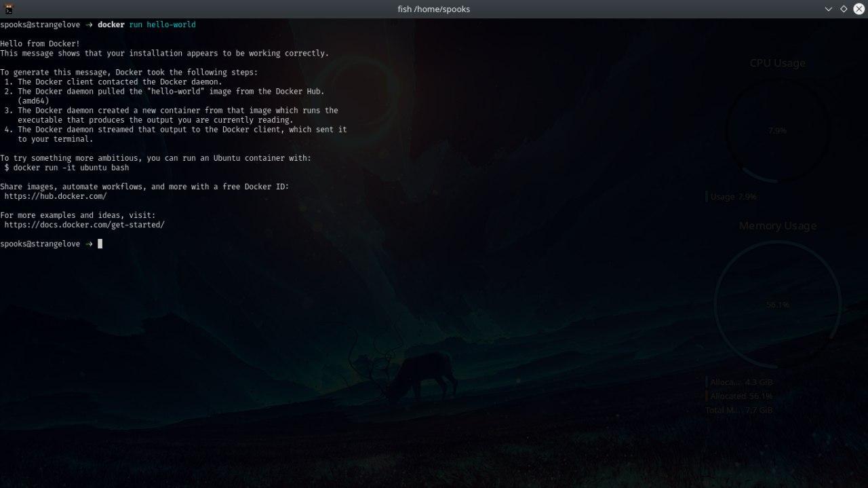Click the 'Allocated 56.1%' legend entry
The image size is (868, 488).
point(741,396)
